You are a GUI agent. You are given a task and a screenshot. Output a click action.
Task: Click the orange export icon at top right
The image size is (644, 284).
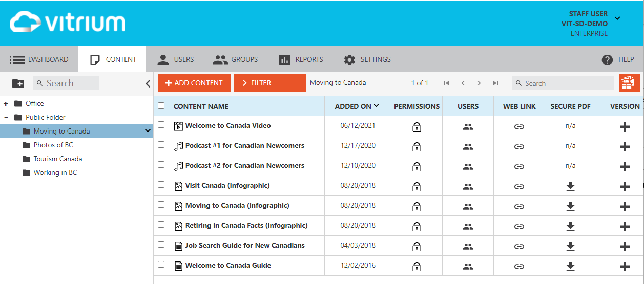[x=629, y=83]
